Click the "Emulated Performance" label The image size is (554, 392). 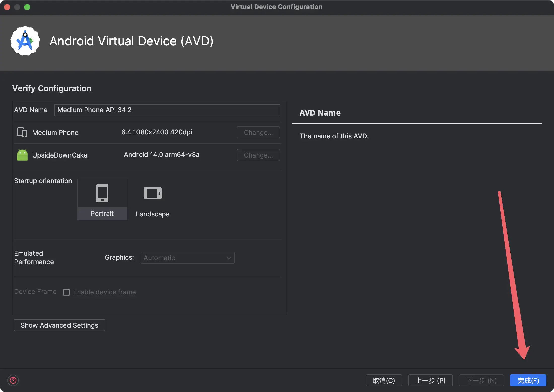point(34,258)
